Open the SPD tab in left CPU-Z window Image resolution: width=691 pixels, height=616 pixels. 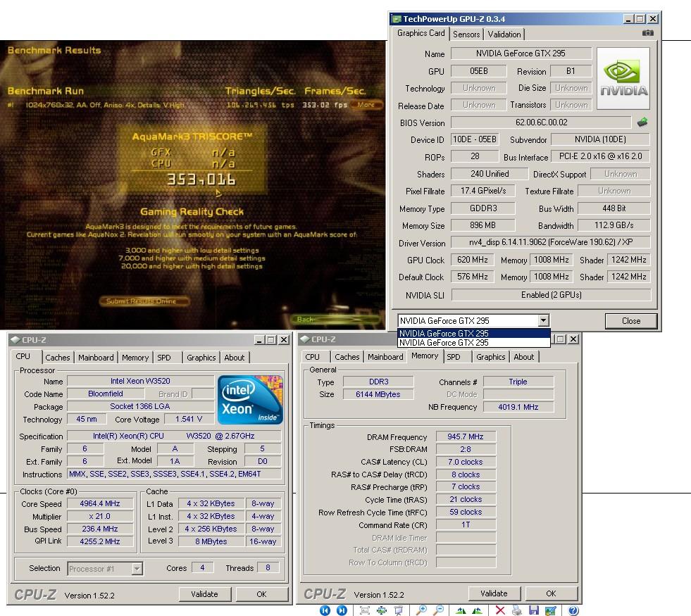click(164, 358)
